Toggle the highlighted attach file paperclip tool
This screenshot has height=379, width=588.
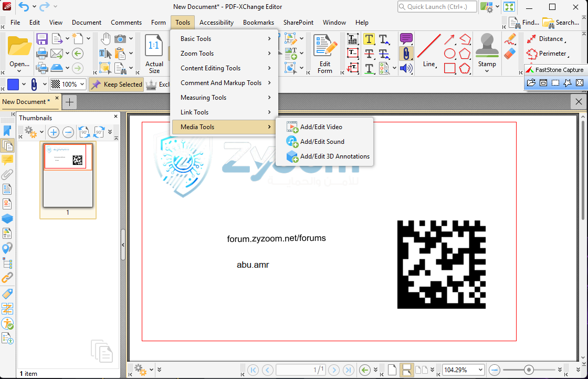[406, 54]
